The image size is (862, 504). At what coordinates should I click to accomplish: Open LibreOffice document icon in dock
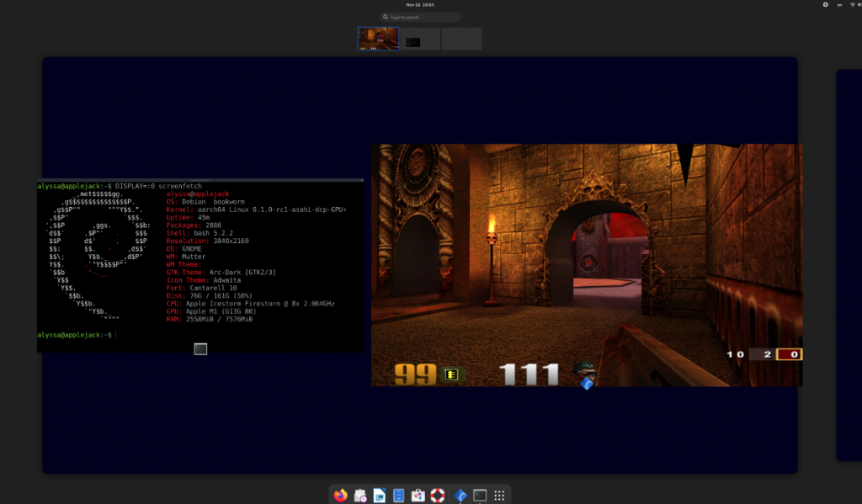pyautogui.click(x=380, y=496)
